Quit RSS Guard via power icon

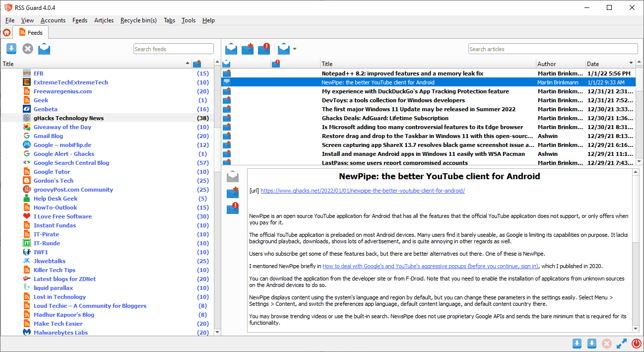(x=637, y=343)
